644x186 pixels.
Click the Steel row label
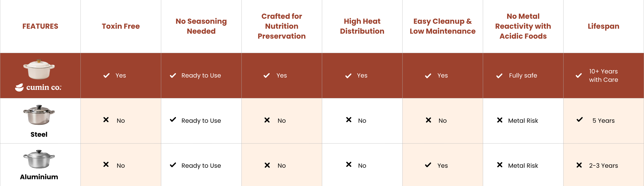coord(39,134)
